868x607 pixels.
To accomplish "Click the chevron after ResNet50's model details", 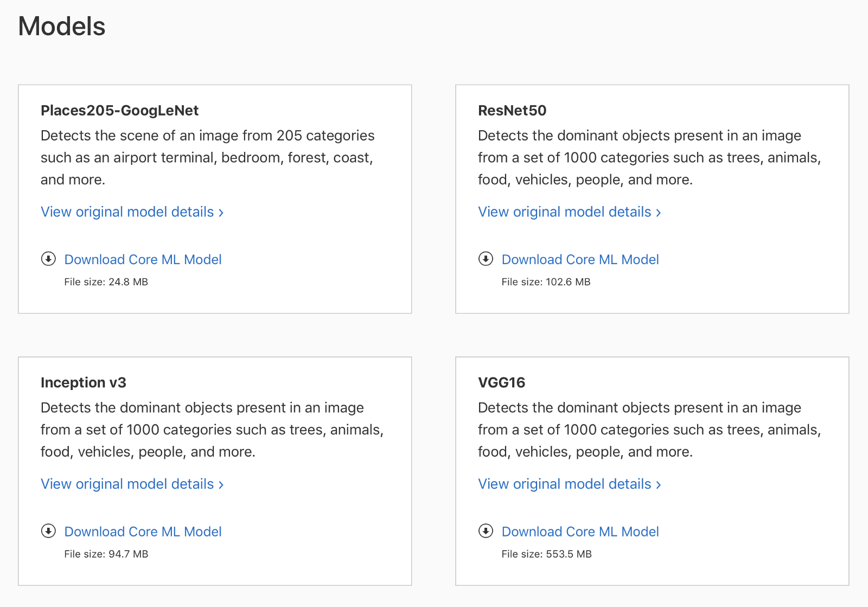I will (x=659, y=213).
